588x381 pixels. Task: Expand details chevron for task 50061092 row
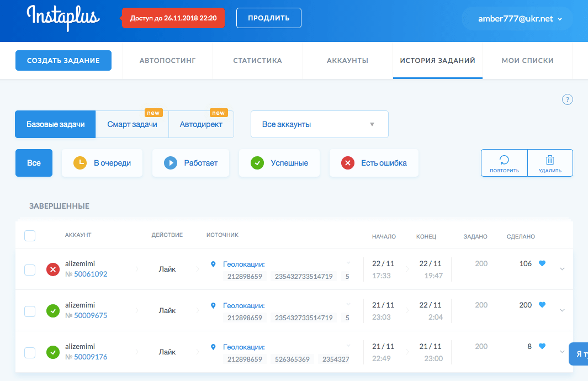click(562, 269)
